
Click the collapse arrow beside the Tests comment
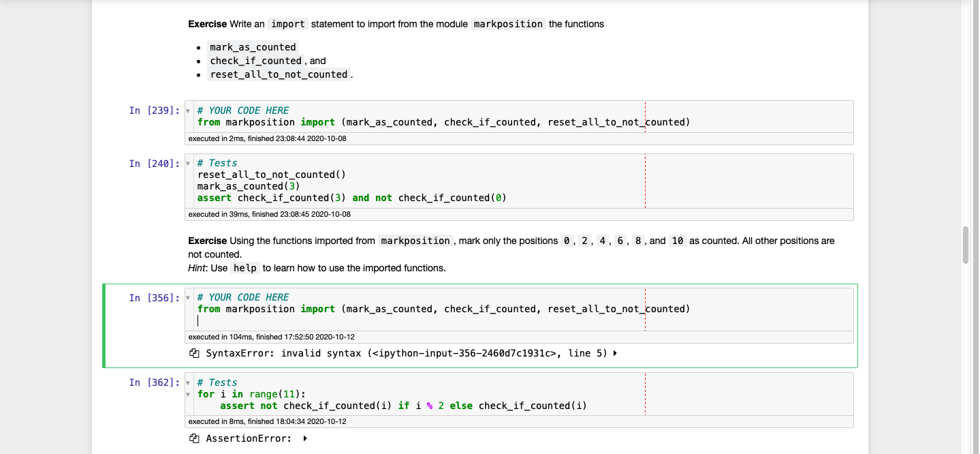[188, 382]
